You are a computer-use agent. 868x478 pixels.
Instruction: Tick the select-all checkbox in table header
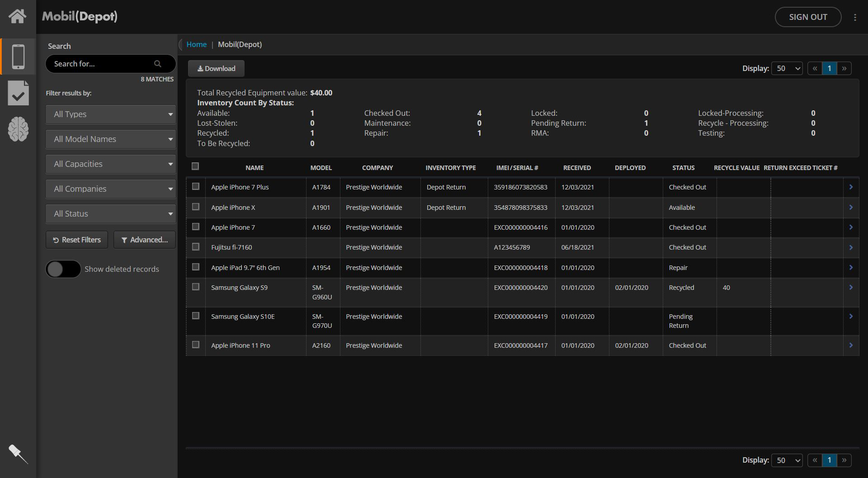coord(195,166)
